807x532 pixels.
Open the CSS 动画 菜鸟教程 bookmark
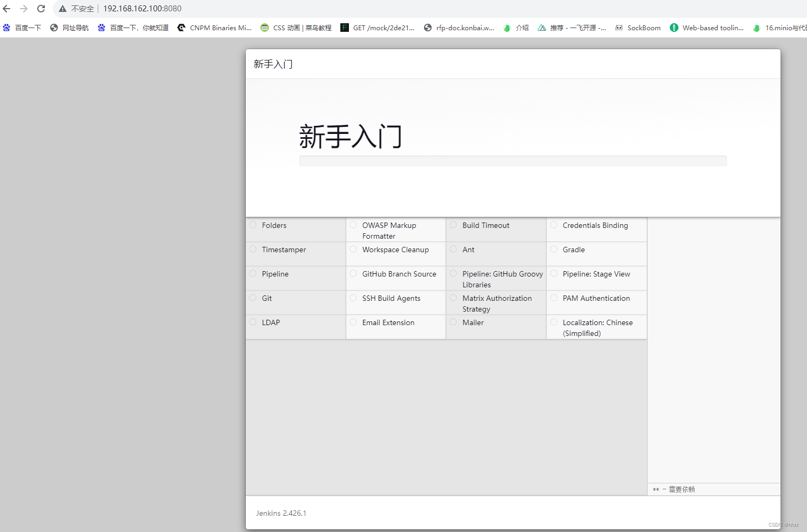point(296,28)
